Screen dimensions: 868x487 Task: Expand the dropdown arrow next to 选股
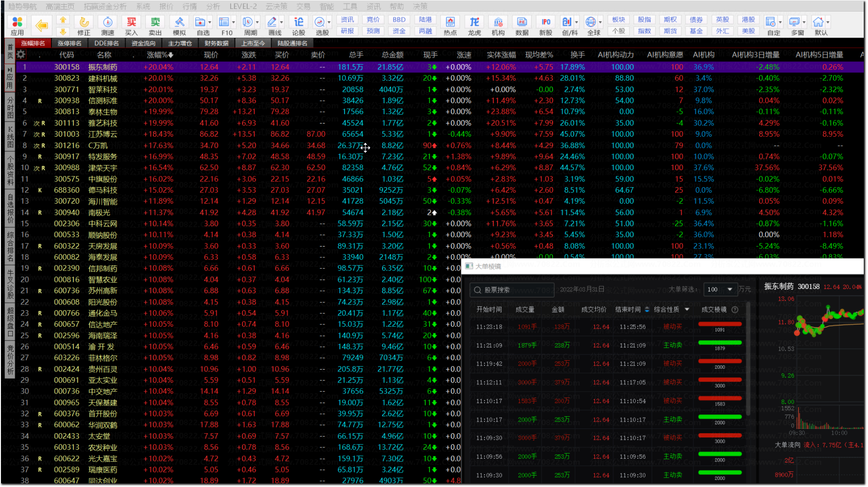click(x=329, y=22)
